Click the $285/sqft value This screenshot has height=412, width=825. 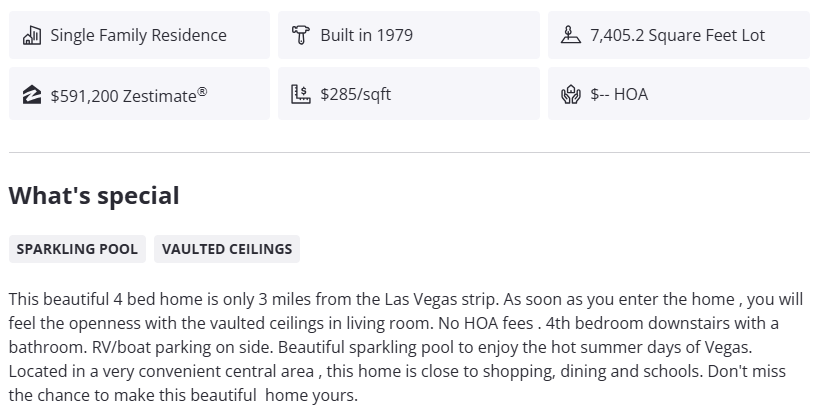coord(356,95)
